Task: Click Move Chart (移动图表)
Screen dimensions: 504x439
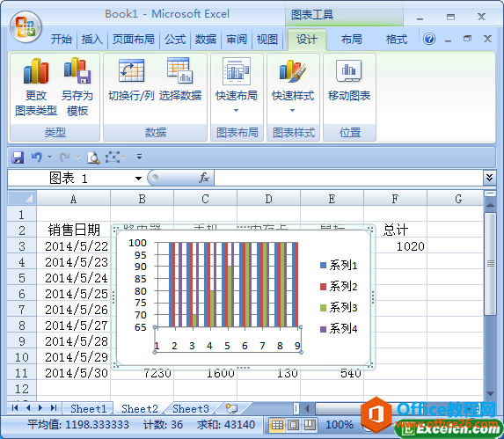Action: [x=349, y=79]
